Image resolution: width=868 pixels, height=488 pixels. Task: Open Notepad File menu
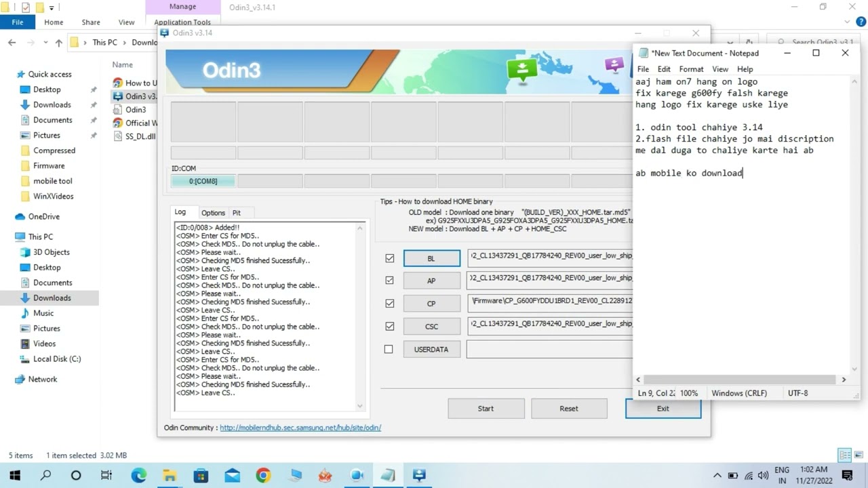tap(643, 69)
